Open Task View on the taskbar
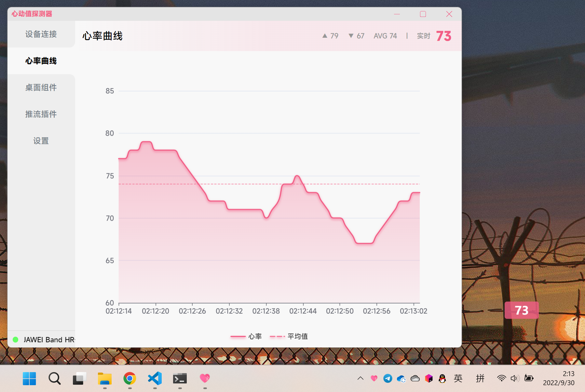Image resolution: width=585 pixels, height=392 pixels. [x=79, y=378]
